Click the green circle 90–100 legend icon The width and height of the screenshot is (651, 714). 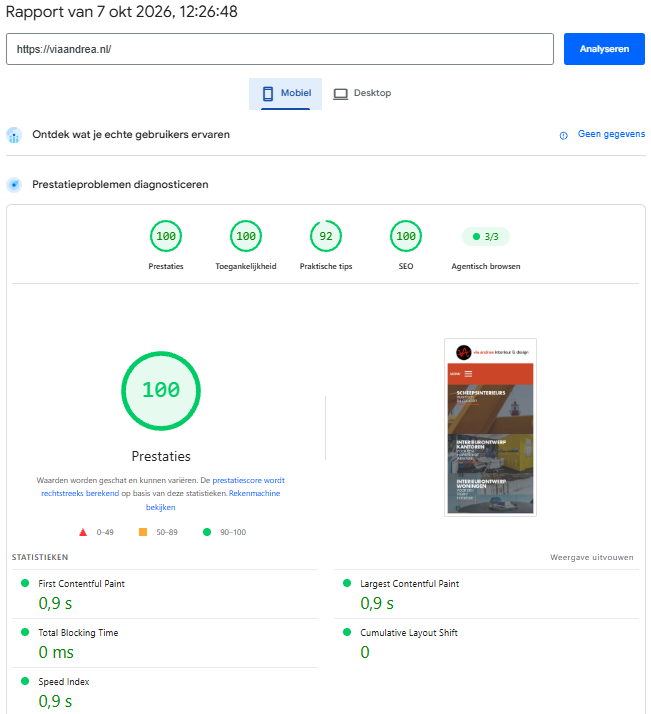click(207, 532)
